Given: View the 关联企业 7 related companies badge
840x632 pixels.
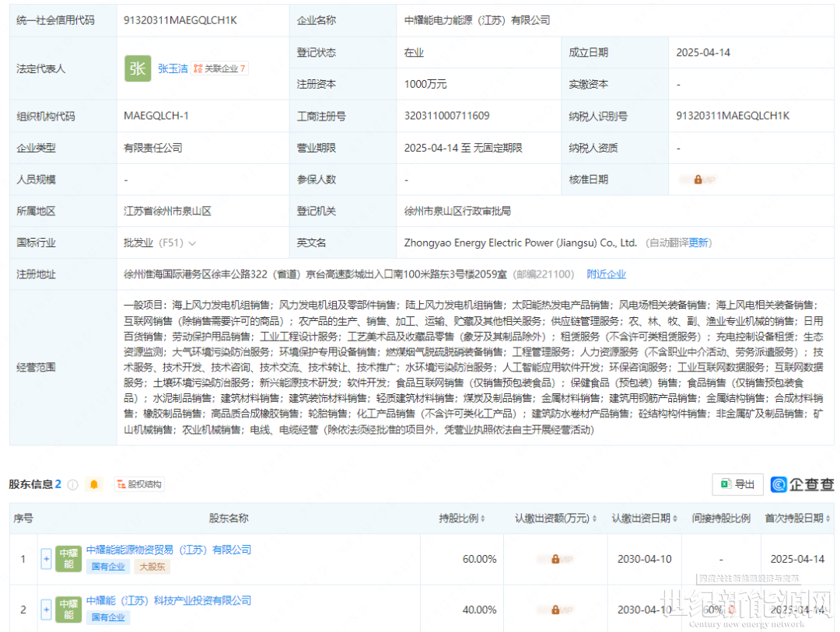Looking at the screenshot, I should click(x=219, y=68).
